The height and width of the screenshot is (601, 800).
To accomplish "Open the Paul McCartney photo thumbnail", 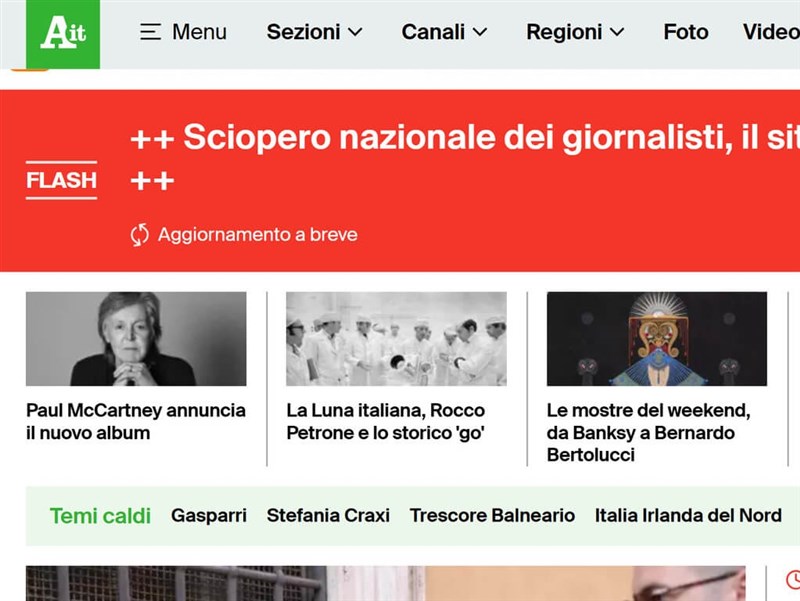I will tap(136, 339).
